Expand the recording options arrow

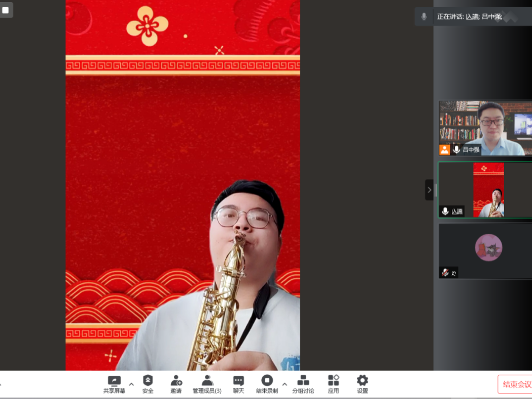point(285,384)
